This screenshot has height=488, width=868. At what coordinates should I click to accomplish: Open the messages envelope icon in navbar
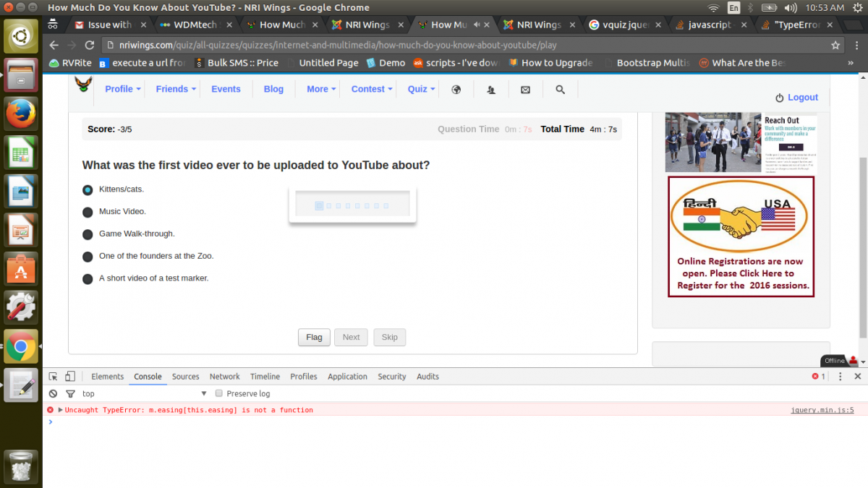(525, 90)
